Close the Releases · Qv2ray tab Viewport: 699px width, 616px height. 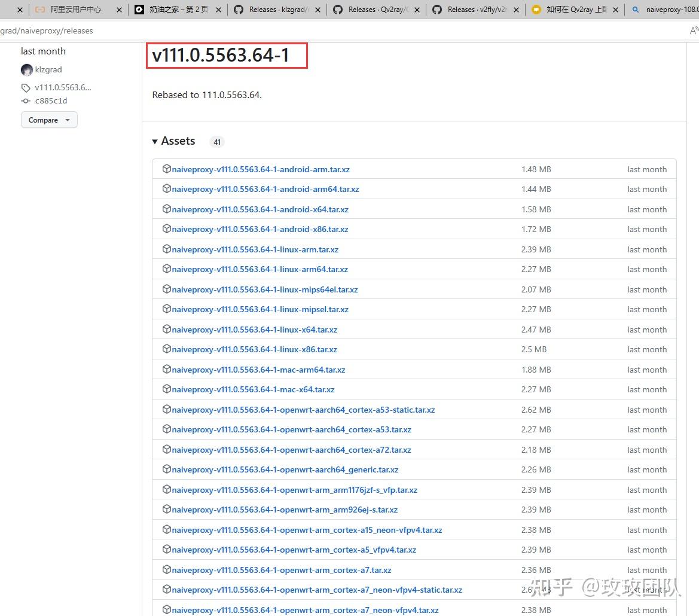point(417,10)
